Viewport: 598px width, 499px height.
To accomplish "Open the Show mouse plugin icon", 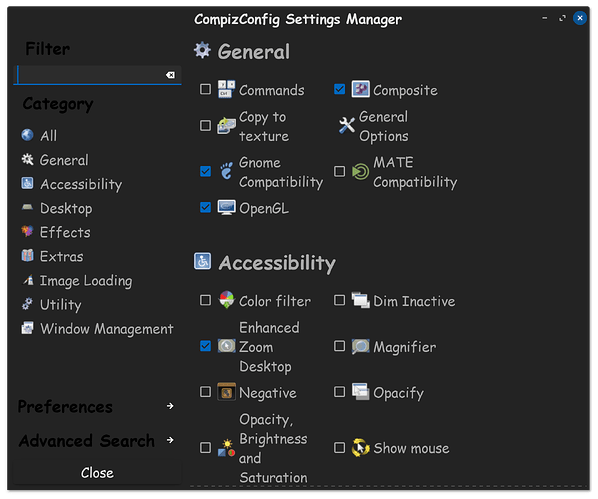I will pyautogui.click(x=360, y=447).
